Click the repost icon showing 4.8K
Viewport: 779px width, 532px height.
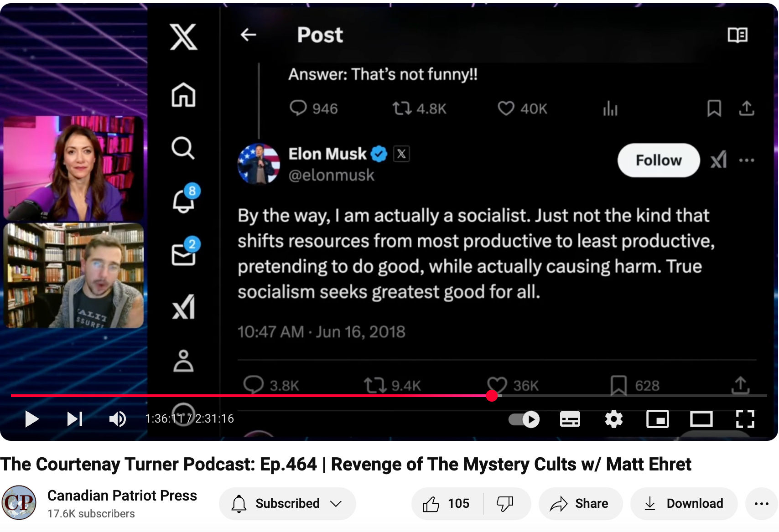click(x=402, y=108)
